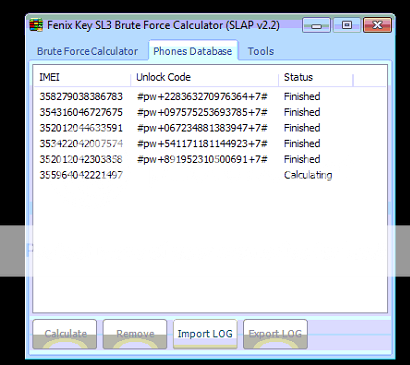Click unlock code #pw+541171181144923+7#

pyautogui.click(x=202, y=144)
